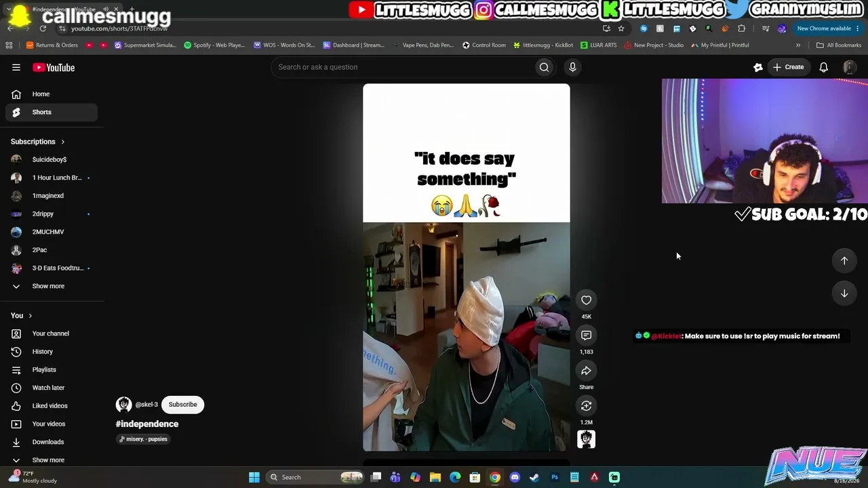This screenshot has width=868, height=488.
Task: Start voice search with the microphone
Action: tap(572, 67)
